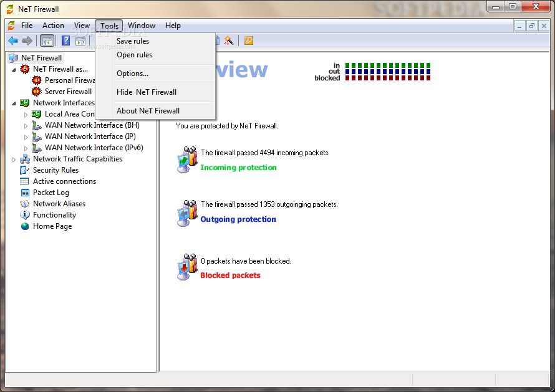Open the Incoming protection link

pyautogui.click(x=239, y=168)
